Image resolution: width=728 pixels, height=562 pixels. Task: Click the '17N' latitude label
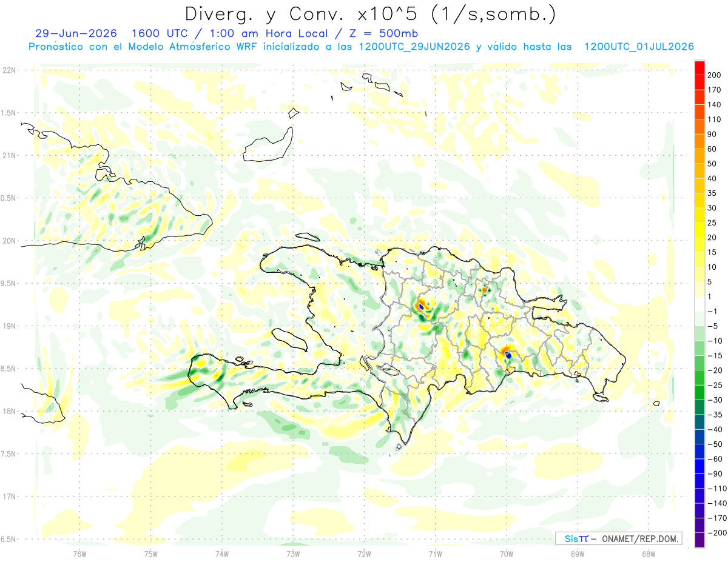9,497
